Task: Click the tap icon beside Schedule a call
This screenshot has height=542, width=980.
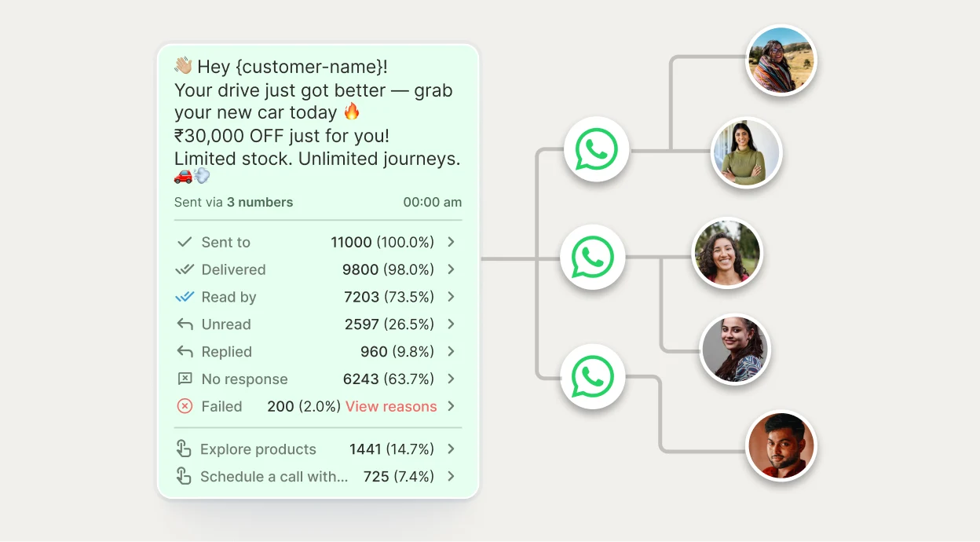Action: click(x=184, y=476)
